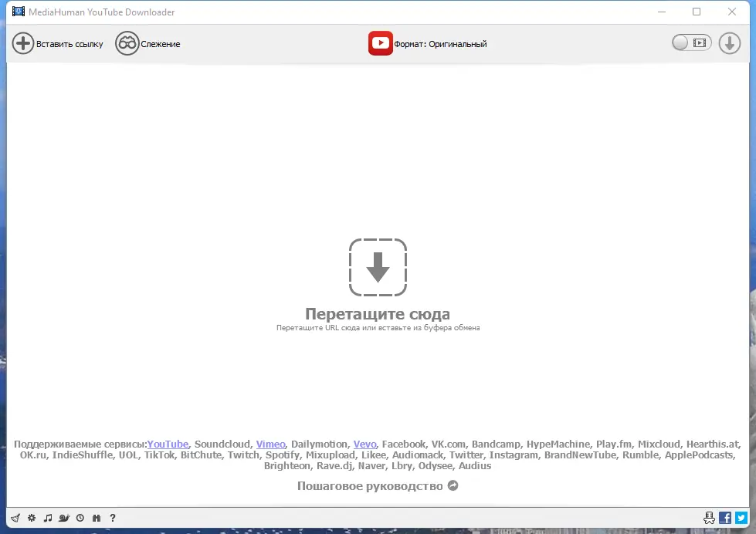
Task: Click the MediaHuman app icon in title bar
Action: (19, 12)
